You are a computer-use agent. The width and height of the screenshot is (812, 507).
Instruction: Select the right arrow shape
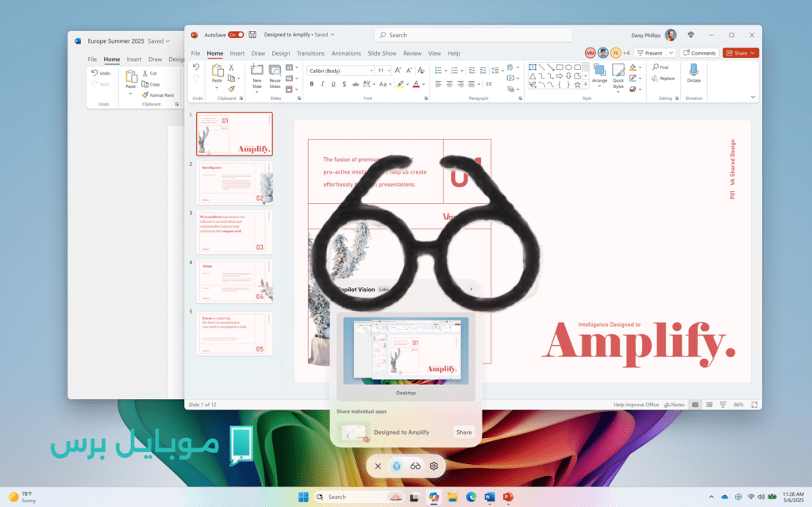tap(560, 76)
